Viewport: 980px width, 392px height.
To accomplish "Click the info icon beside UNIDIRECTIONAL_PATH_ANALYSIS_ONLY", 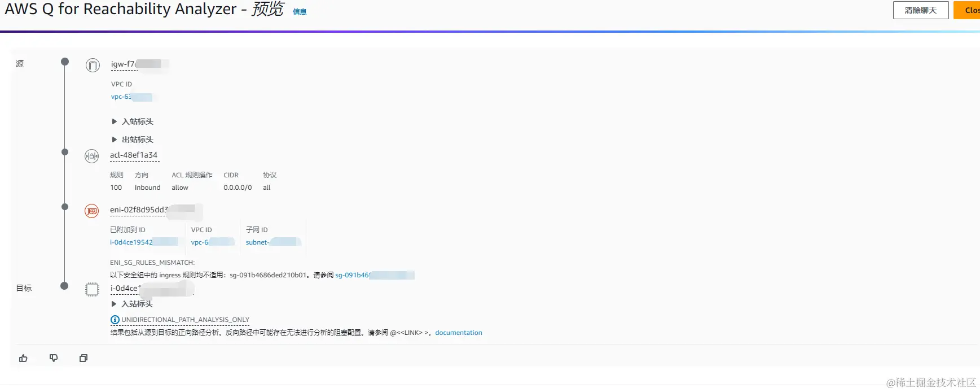I will point(115,320).
